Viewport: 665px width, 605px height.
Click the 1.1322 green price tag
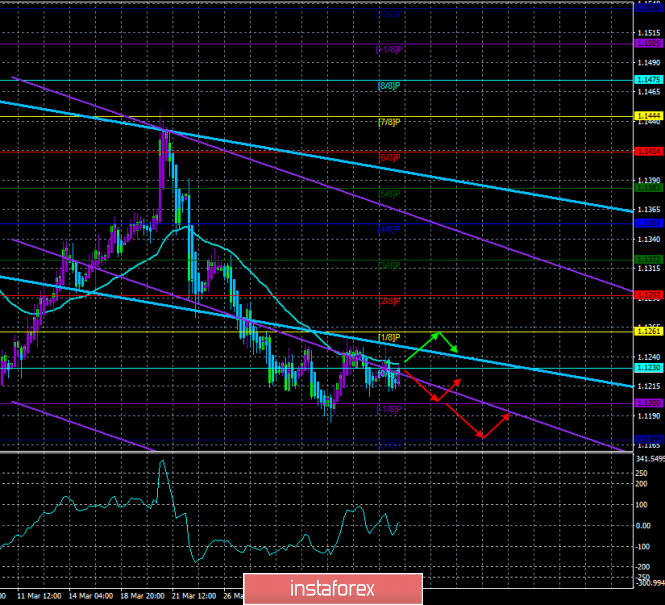pos(648,259)
